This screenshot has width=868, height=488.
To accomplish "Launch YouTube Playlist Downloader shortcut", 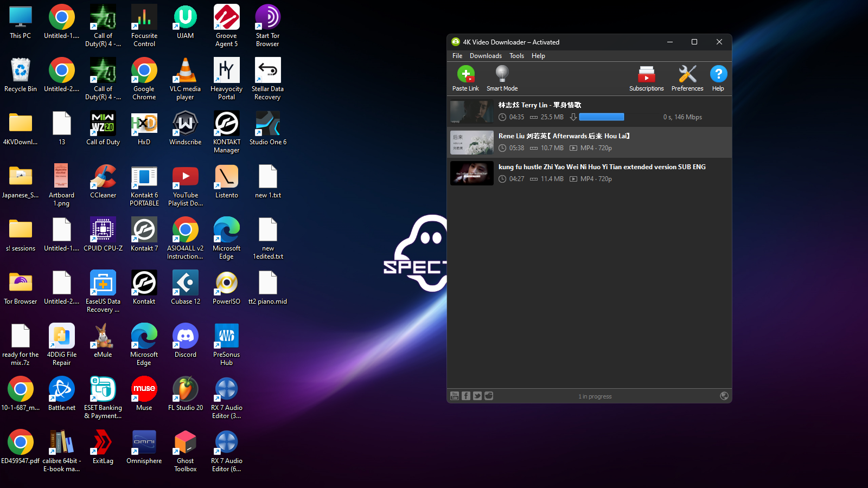I will [x=186, y=185].
